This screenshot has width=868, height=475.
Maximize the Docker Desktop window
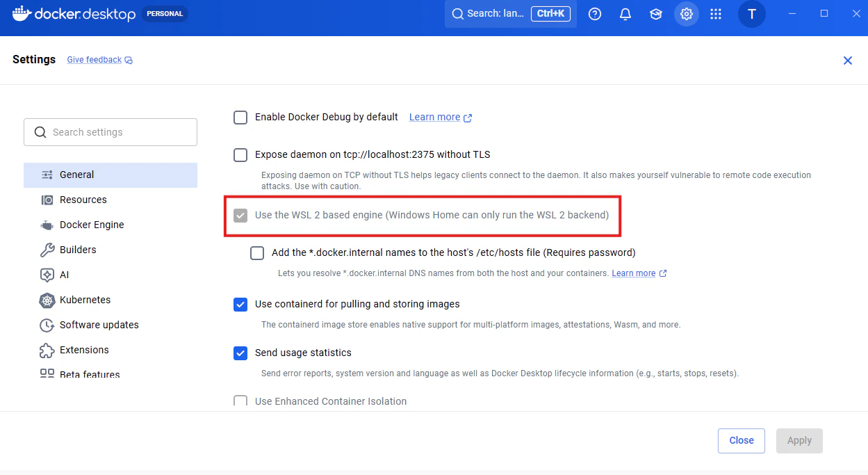coord(824,13)
